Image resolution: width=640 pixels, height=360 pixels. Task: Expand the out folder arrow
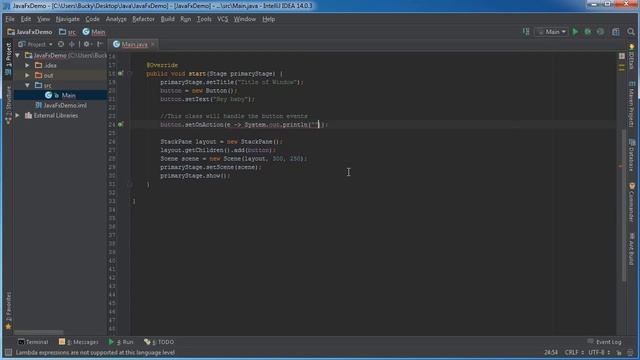[27, 75]
